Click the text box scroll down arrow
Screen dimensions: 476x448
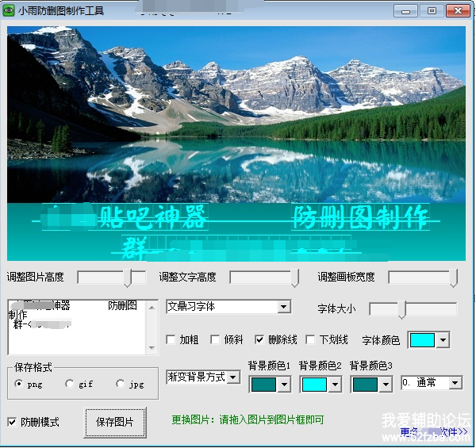pos(152,347)
